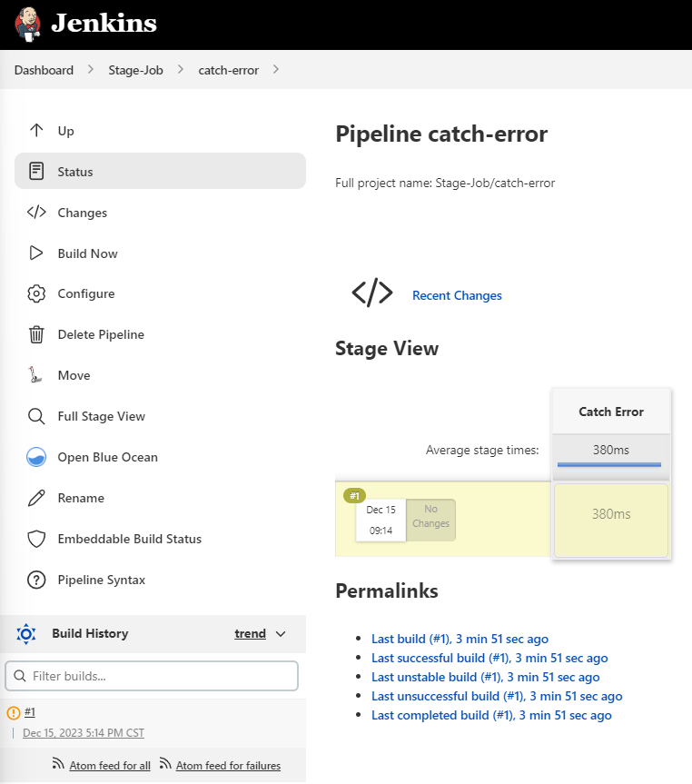Click the Configure gear icon
This screenshot has width=692, height=784.
click(36, 293)
